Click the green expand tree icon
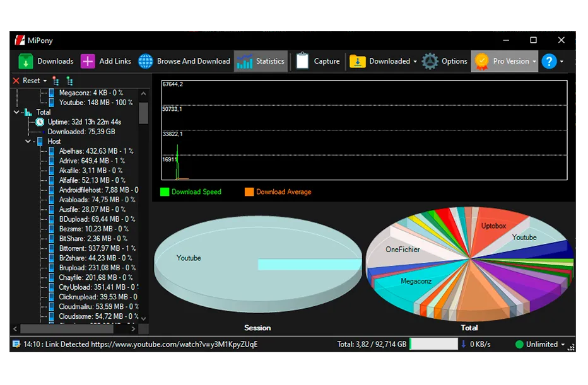Screen dimensions: 588x385 (x=69, y=81)
